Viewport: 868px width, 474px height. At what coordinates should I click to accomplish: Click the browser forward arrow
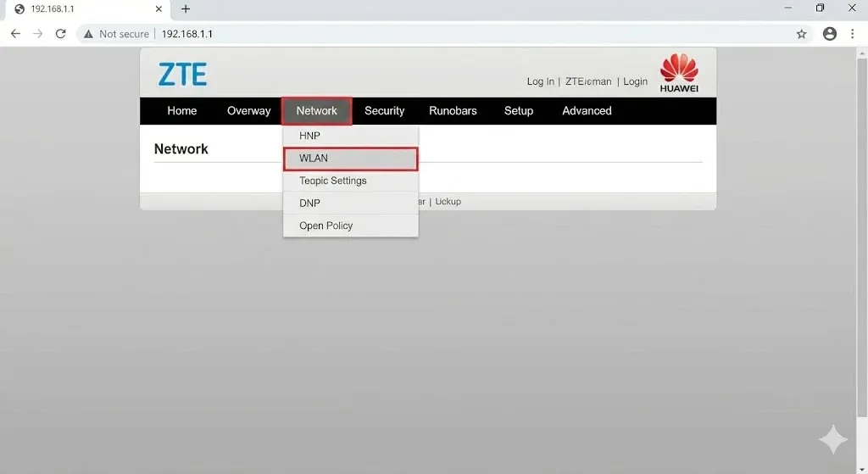click(x=37, y=34)
